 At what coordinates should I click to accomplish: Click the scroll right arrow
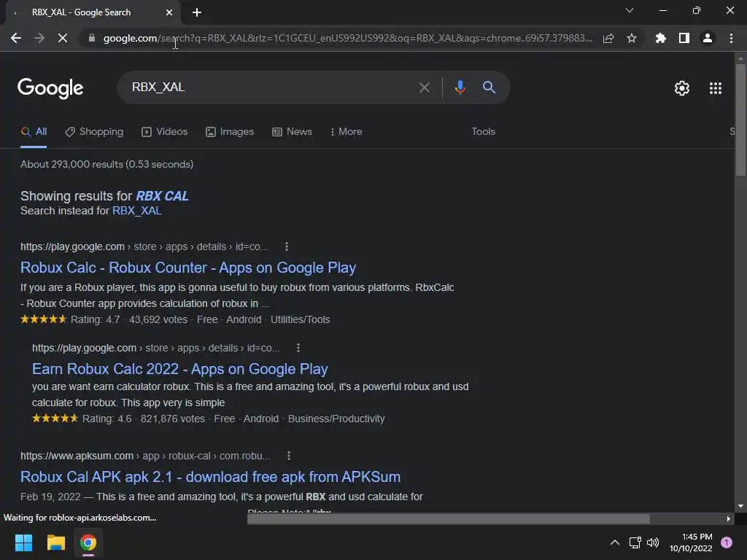(x=729, y=518)
